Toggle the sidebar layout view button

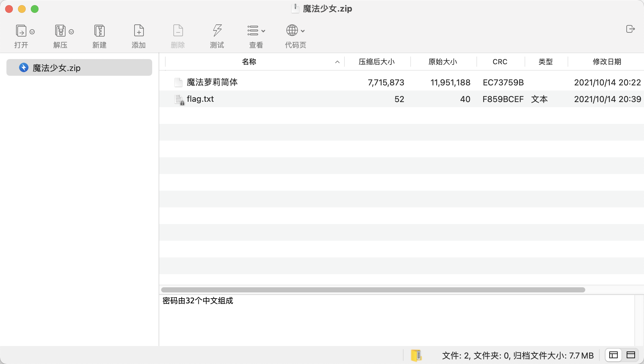click(614, 355)
